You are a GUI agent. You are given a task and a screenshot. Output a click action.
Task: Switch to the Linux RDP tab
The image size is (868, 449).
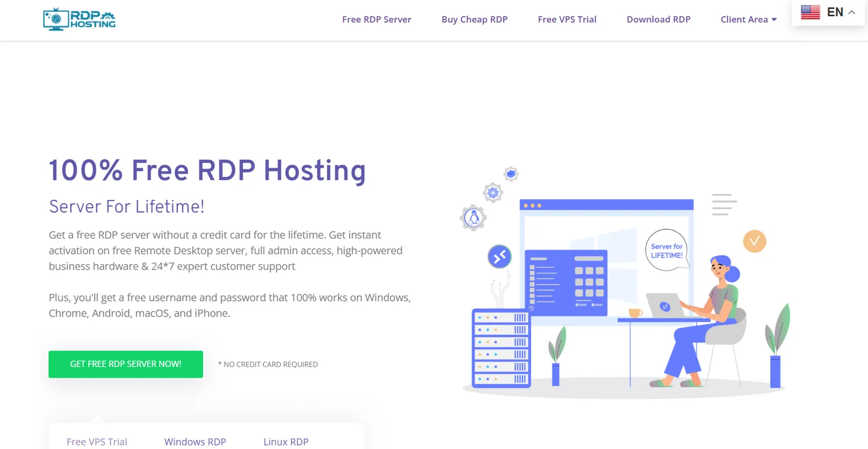(x=286, y=441)
